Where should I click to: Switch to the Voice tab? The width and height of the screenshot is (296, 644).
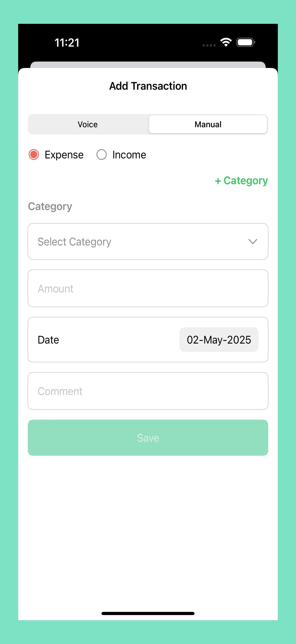coord(88,124)
